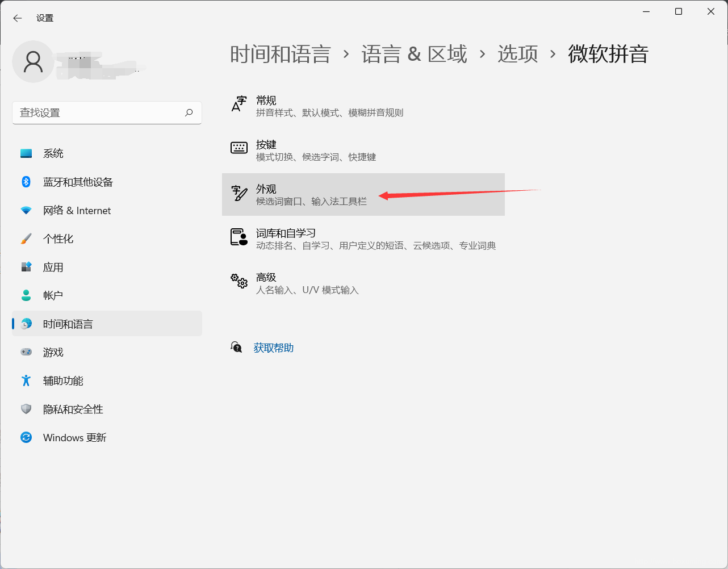Click the 常规 font icon
Screen dimensions: 728x569
click(x=239, y=104)
